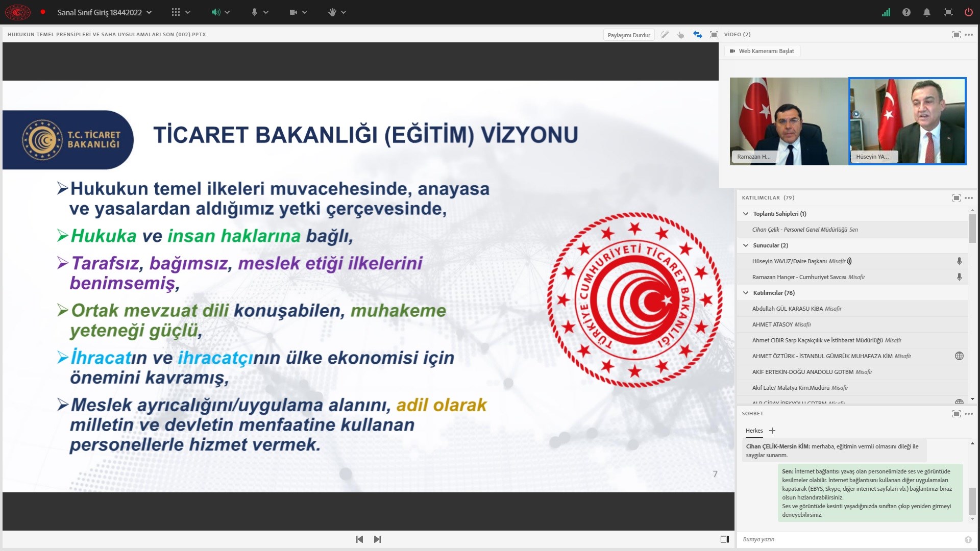Screen dimensions: 980x551
Task: Toggle the slide sidebar panel icon
Action: tap(724, 539)
